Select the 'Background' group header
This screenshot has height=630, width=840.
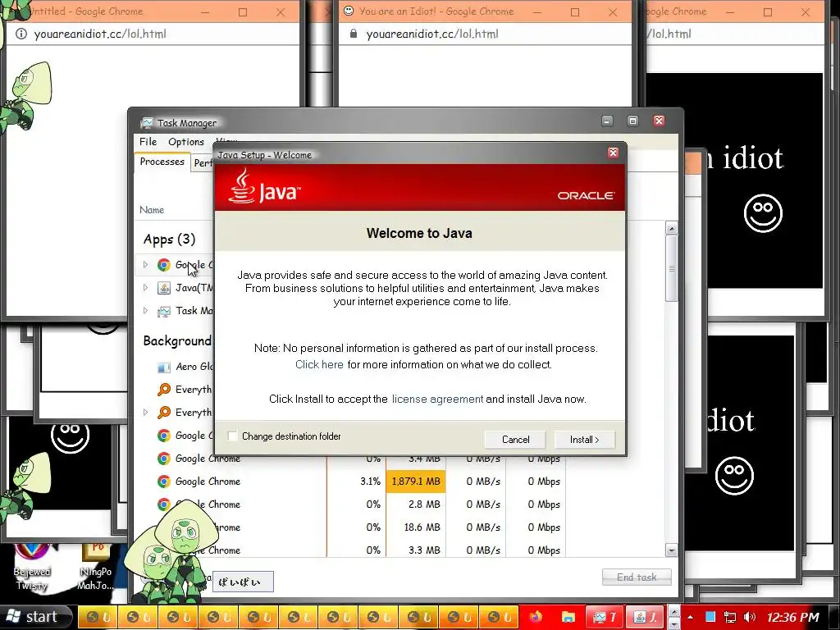pyautogui.click(x=177, y=340)
